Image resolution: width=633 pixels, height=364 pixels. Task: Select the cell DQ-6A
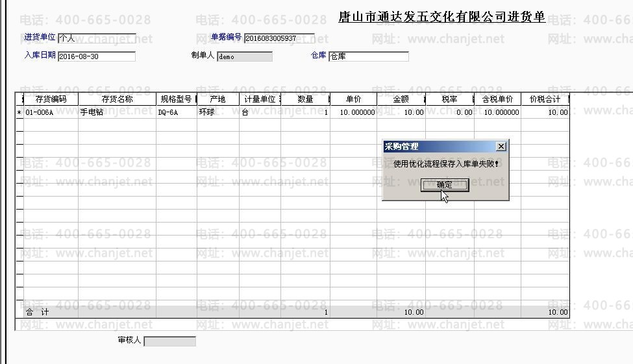tap(177, 112)
